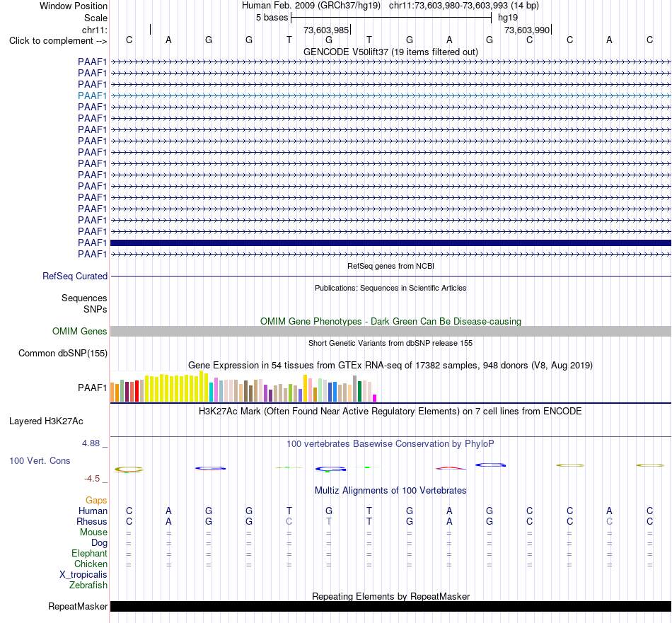The height and width of the screenshot is (623, 672).
Task: Click the black RepeatMasker item bar
Action: point(390,606)
